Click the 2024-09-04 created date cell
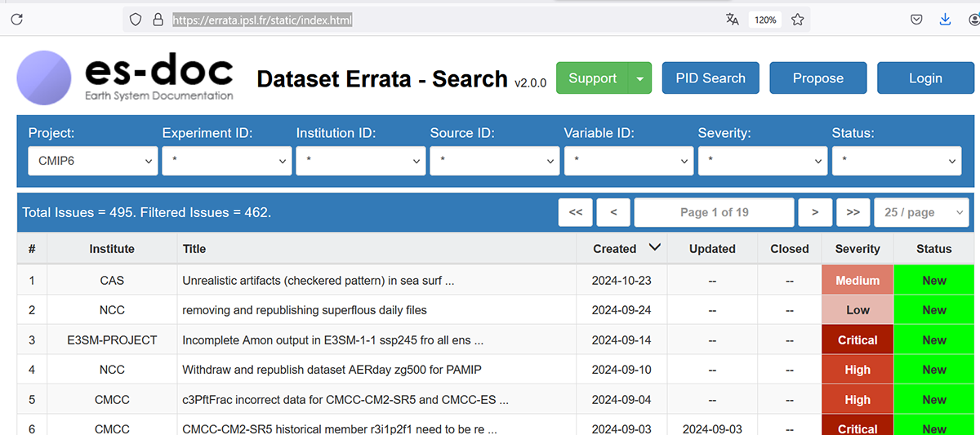Image resolution: width=980 pixels, height=435 pixels. tap(621, 400)
